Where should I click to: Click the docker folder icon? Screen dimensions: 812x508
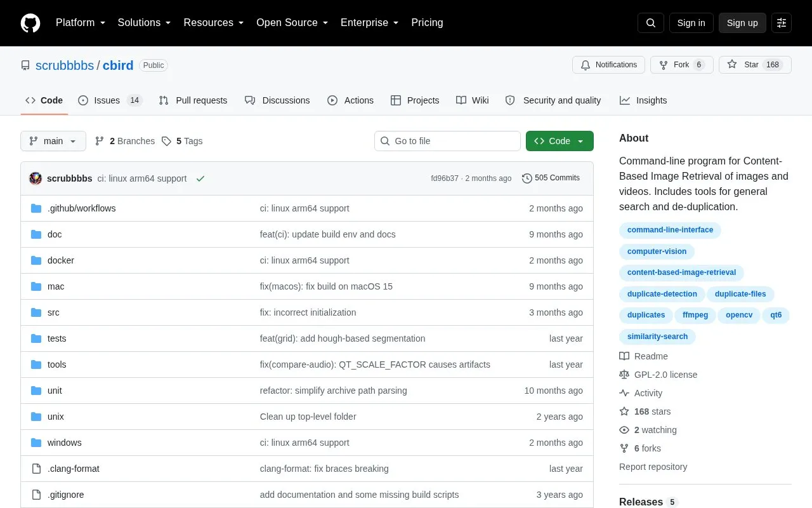tap(36, 260)
